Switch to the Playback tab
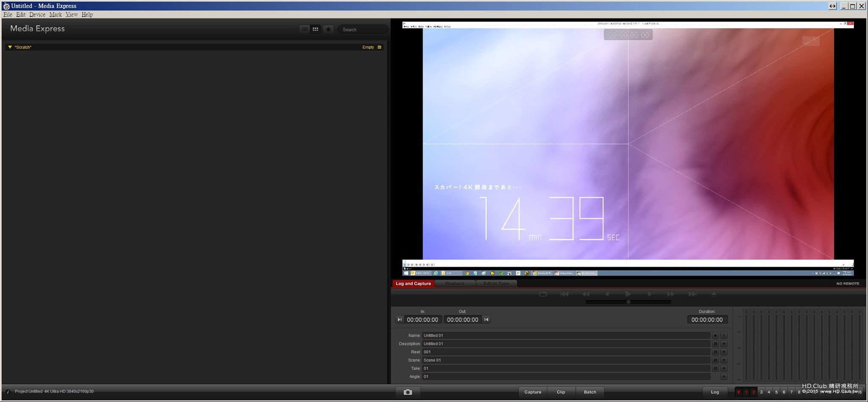 (x=455, y=283)
